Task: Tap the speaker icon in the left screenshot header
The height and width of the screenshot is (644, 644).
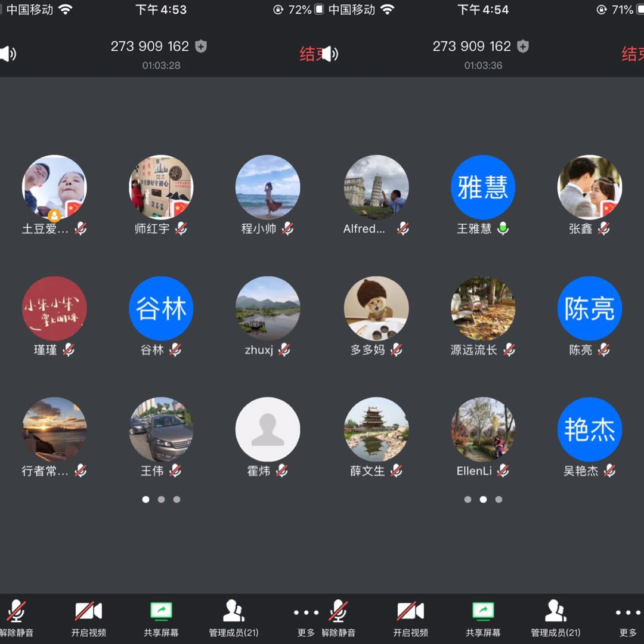Action: 8,54
